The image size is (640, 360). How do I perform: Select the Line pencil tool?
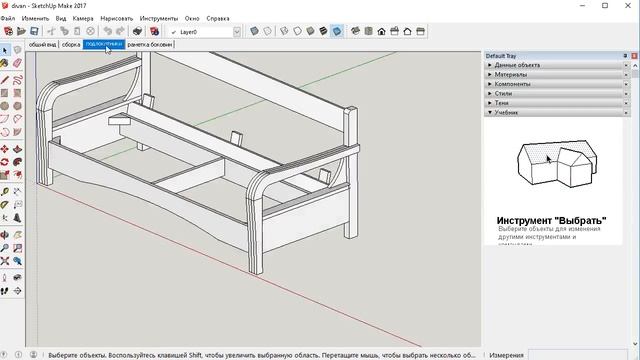point(4,80)
